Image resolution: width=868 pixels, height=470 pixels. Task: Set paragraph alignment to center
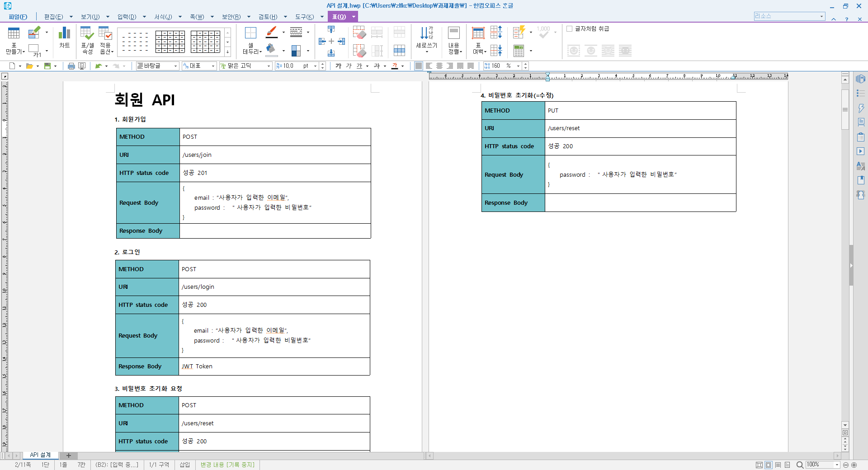pos(439,66)
